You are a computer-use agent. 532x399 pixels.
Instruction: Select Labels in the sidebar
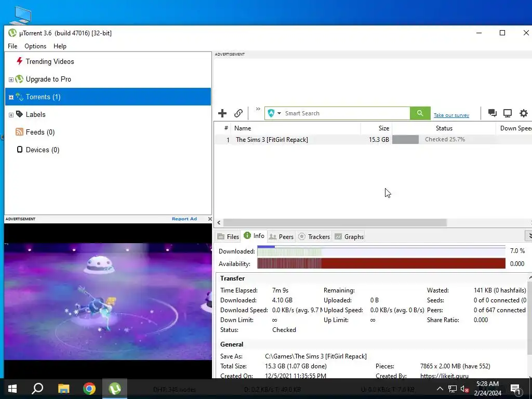click(36, 114)
